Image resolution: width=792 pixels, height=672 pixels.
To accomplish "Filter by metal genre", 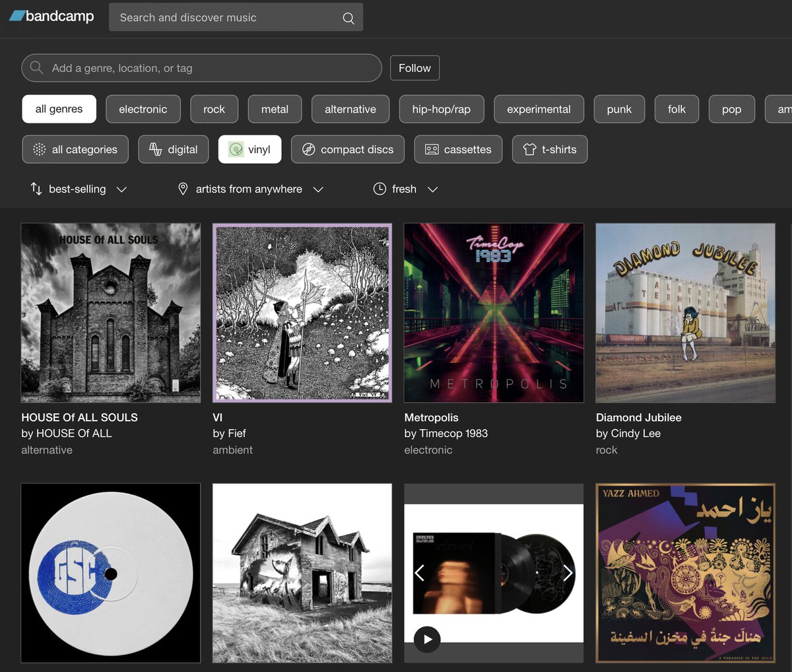I will [x=275, y=109].
